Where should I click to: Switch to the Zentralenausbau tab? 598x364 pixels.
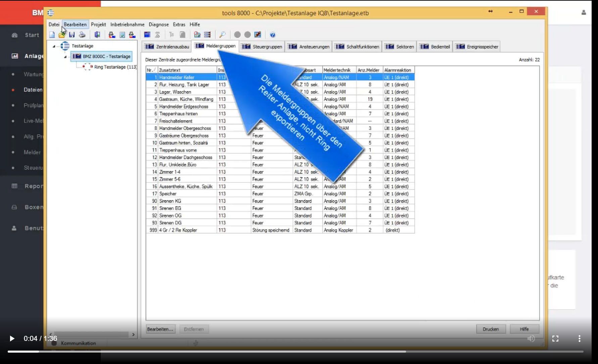click(167, 47)
